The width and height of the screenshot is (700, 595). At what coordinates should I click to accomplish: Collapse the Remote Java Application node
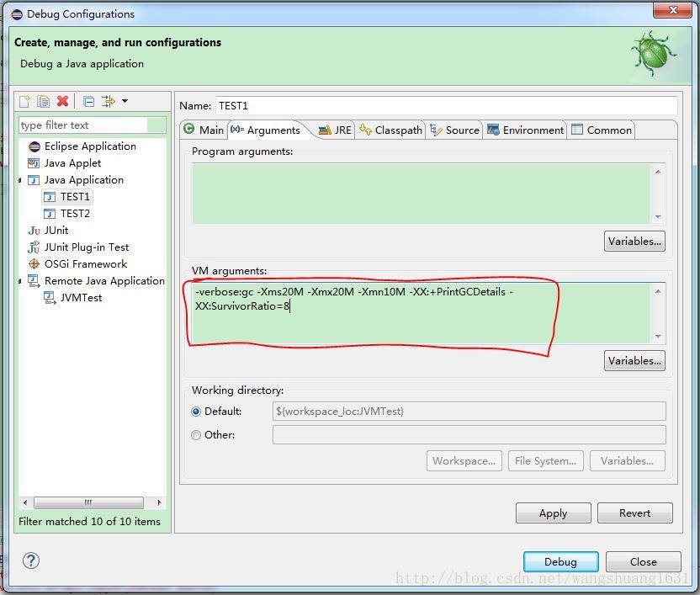click(20, 281)
